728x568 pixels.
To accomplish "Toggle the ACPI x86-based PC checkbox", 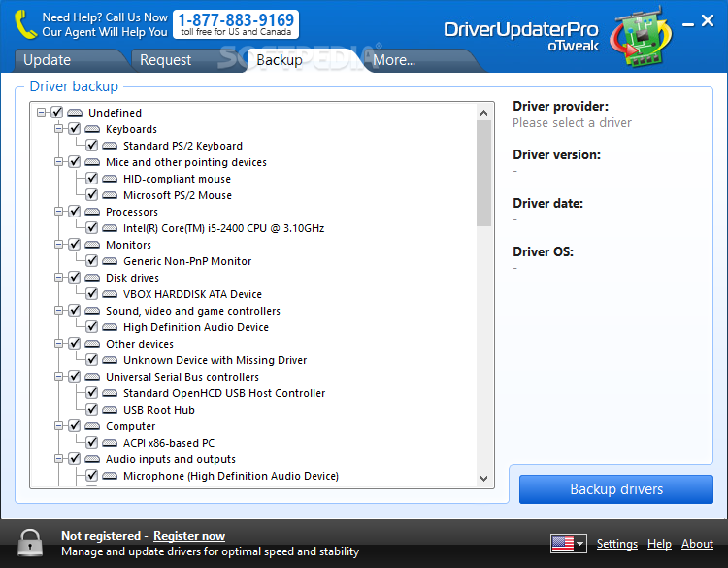I will pyautogui.click(x=92, y=442).
